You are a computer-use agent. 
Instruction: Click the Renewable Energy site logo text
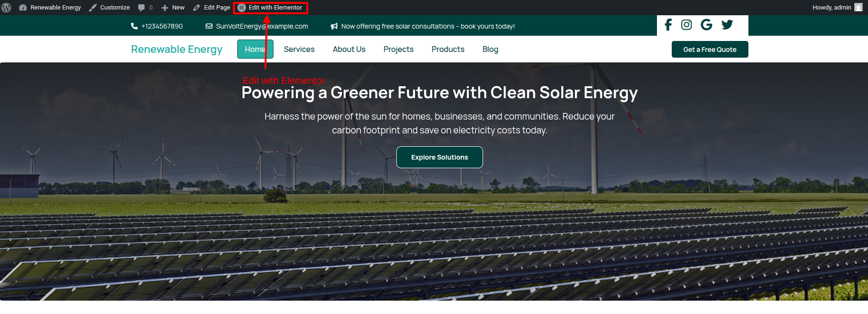[x=177, y=50]
